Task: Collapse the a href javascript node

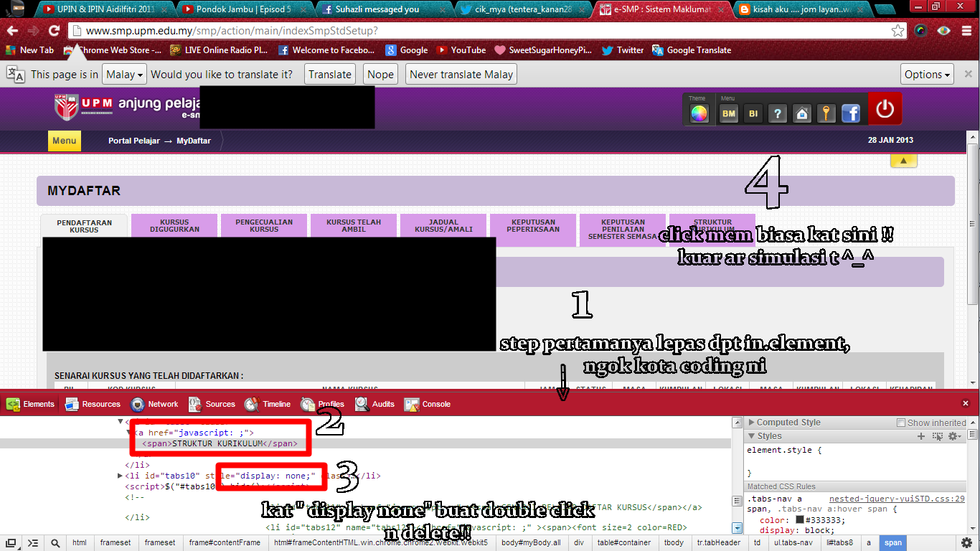Action: coord(129,433)
